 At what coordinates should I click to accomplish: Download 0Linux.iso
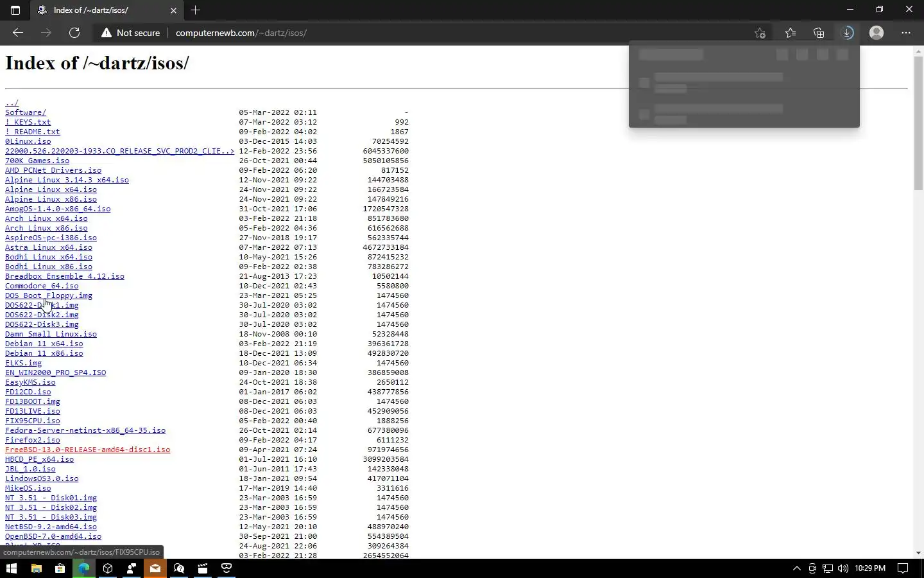point(28,141)
